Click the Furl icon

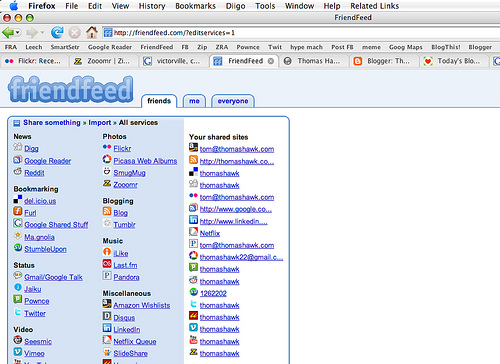[x=18, y=211]
